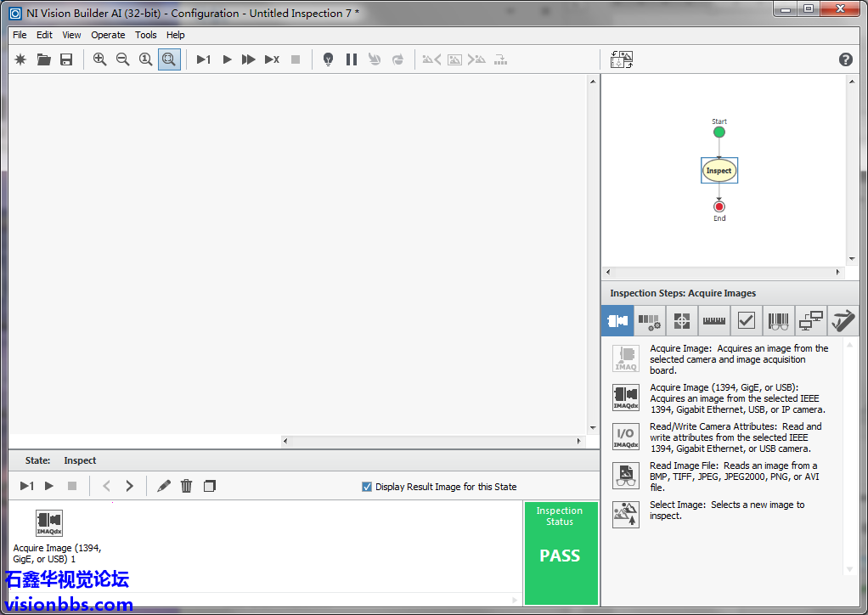The width and height of the screenshot is (868, 615).
Task: Select the Zoom In magnifier tool
Action: 100,59
